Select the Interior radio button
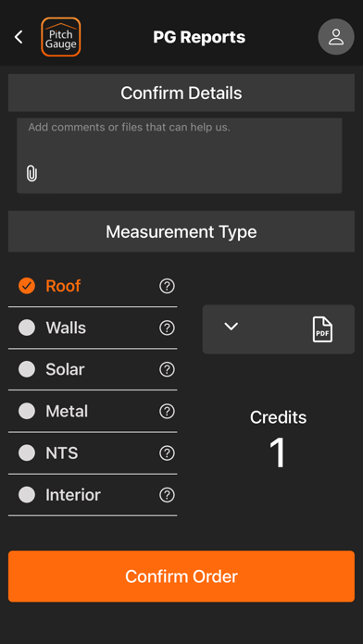This screenshot has height=644, width=363. [27, 495]
